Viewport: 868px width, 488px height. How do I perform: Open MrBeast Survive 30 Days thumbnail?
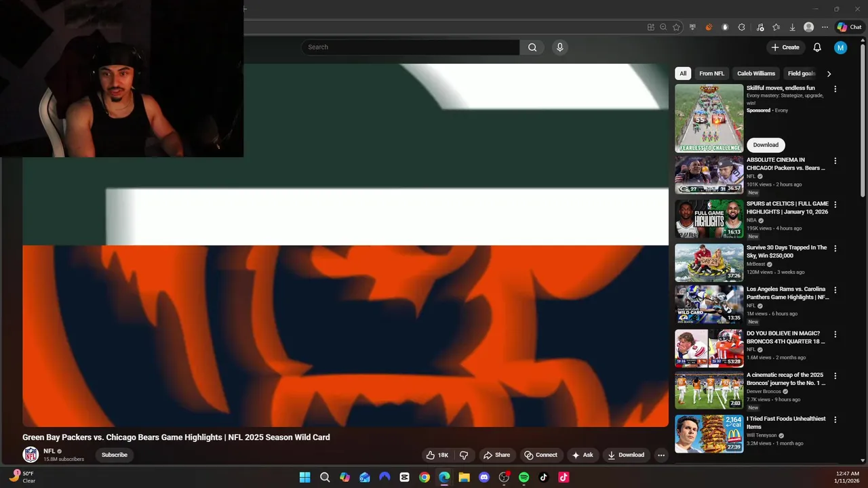(709, 263)
